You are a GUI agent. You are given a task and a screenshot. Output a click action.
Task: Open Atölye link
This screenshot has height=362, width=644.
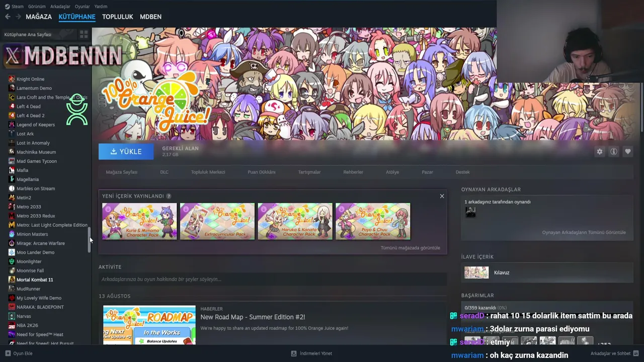(392, 172)
